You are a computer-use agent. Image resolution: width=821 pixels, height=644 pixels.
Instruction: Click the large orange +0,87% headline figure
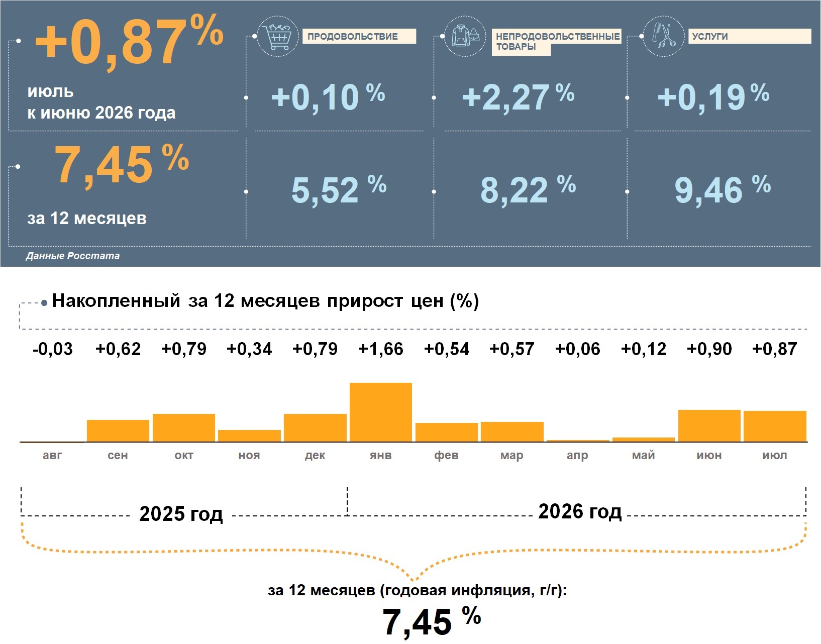(129, 41)
